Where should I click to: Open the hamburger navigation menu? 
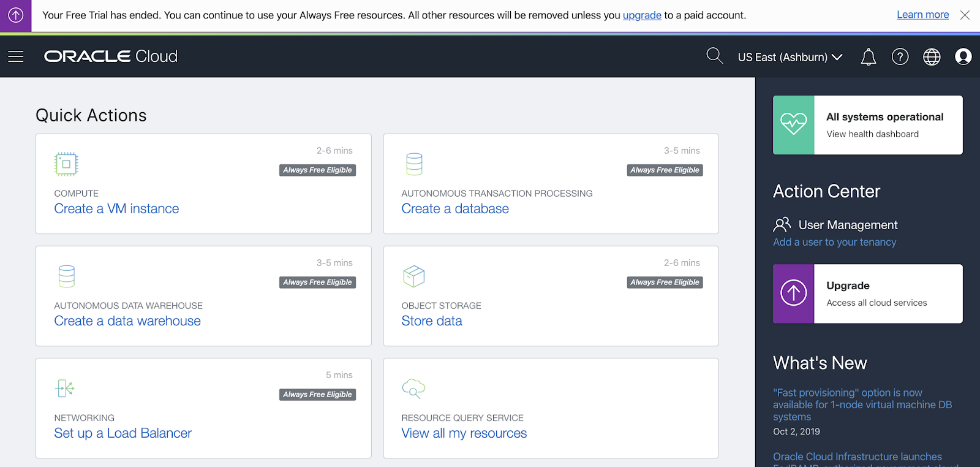click(x=16, y=56)
